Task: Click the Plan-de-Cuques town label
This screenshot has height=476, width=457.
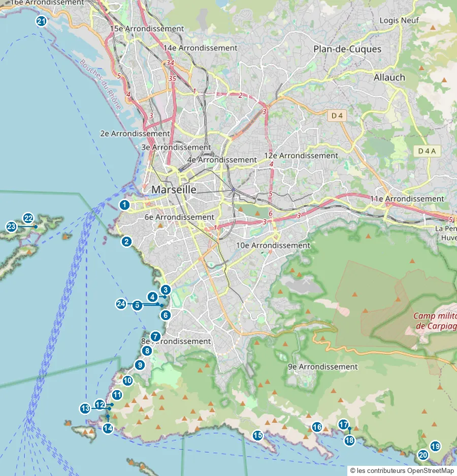Action: 347,49
